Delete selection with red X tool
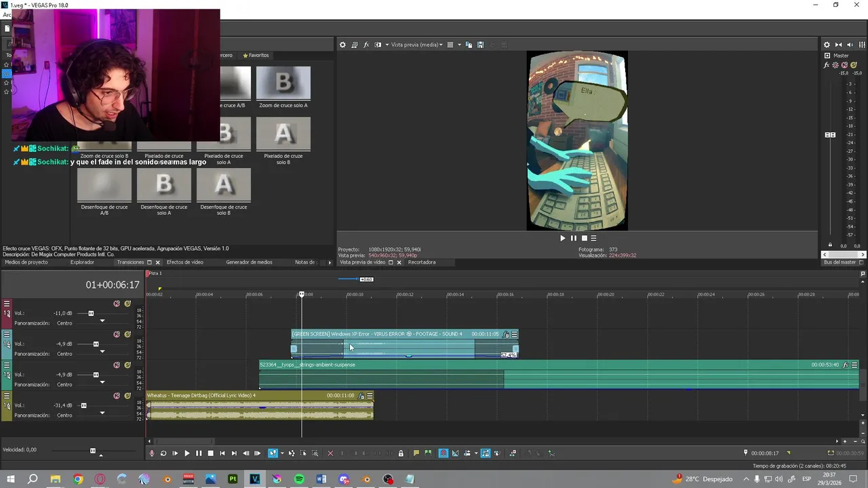868x488 pixels. pyautogui.click(x=330, y=453)
